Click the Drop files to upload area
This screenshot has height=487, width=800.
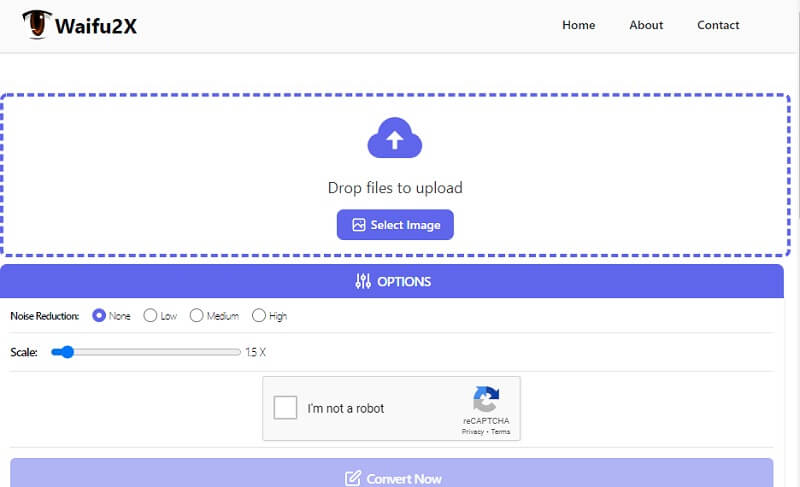(395, 187)
